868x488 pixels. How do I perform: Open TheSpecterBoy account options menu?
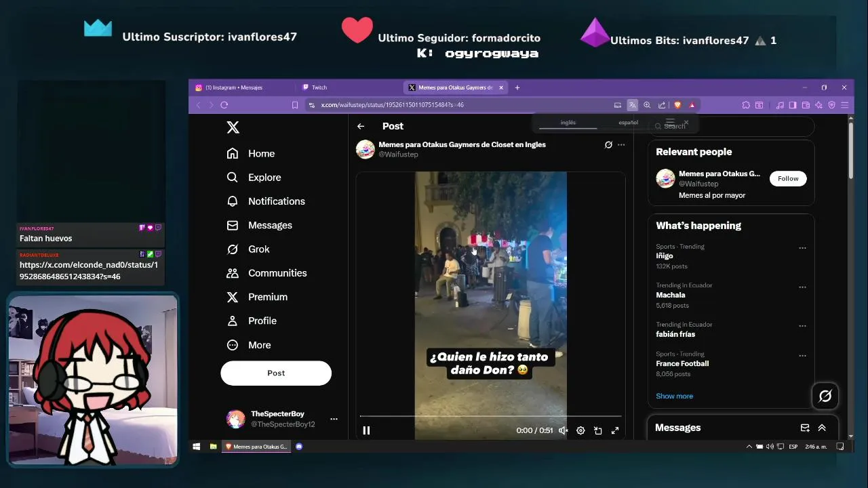point(334,419)
